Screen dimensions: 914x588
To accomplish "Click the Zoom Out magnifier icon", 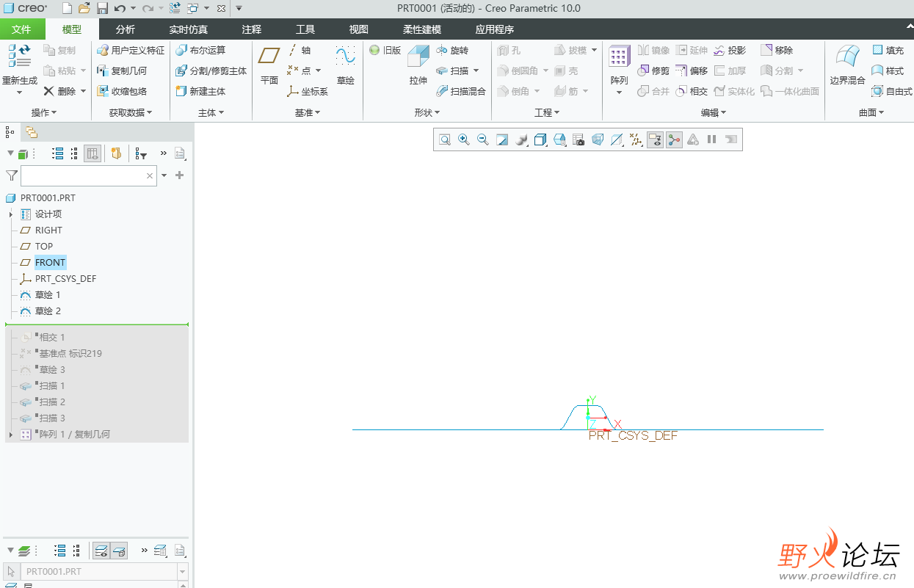I will 483,139.
